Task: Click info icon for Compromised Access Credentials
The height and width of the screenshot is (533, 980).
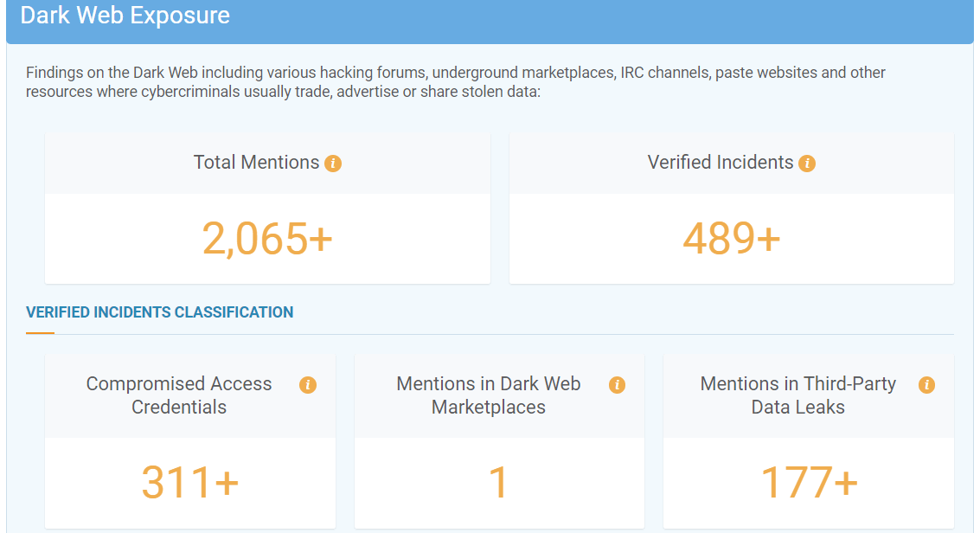Action: pos(307,385)
